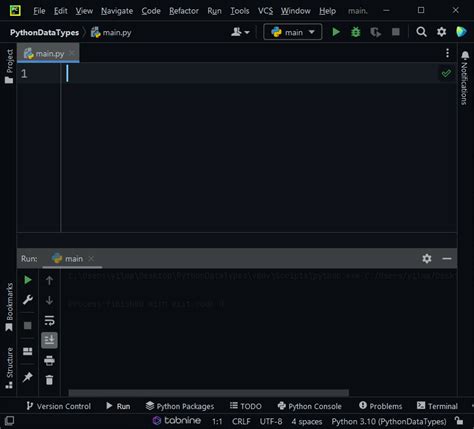The height and width of the screenshot is (429, 474).
Task: Open the Navigate menu
Action: pos(117,11)
